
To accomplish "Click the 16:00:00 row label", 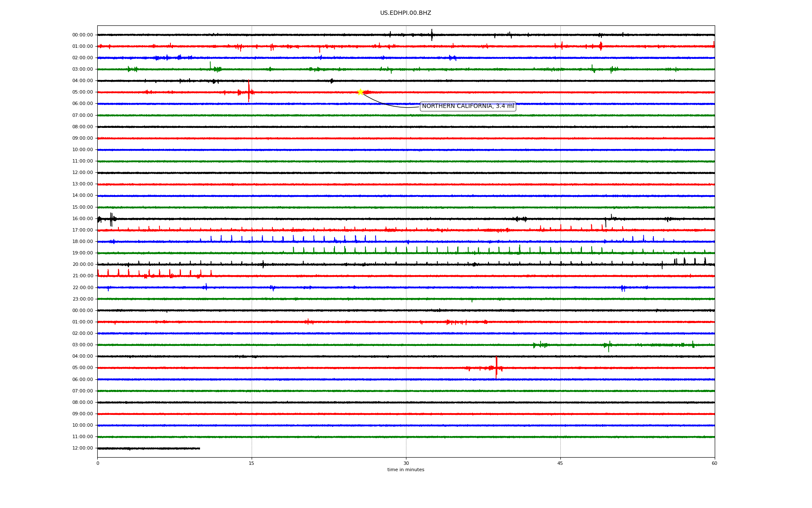I will pos(82,219).
